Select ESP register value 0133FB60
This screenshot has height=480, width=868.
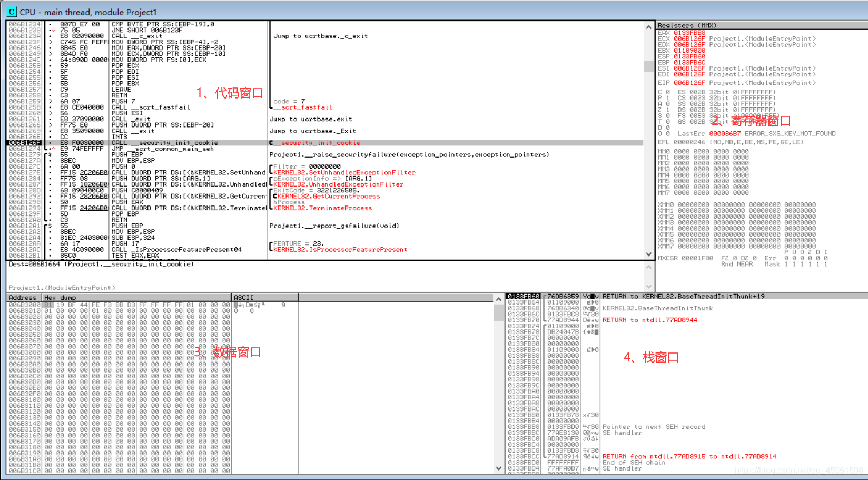coord(689,56)
